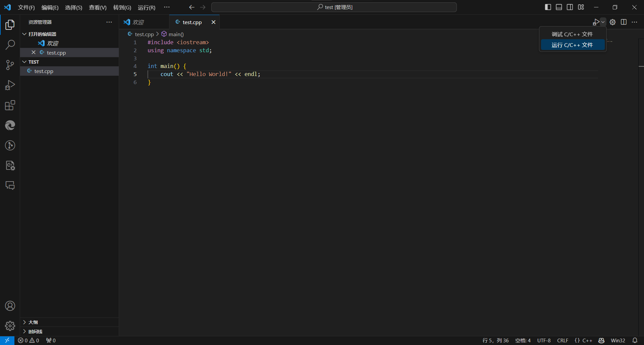Viewport: 644px width, 345px height.
Task: Open the Search view in activity bar
Action: click(x=10, y=45)
